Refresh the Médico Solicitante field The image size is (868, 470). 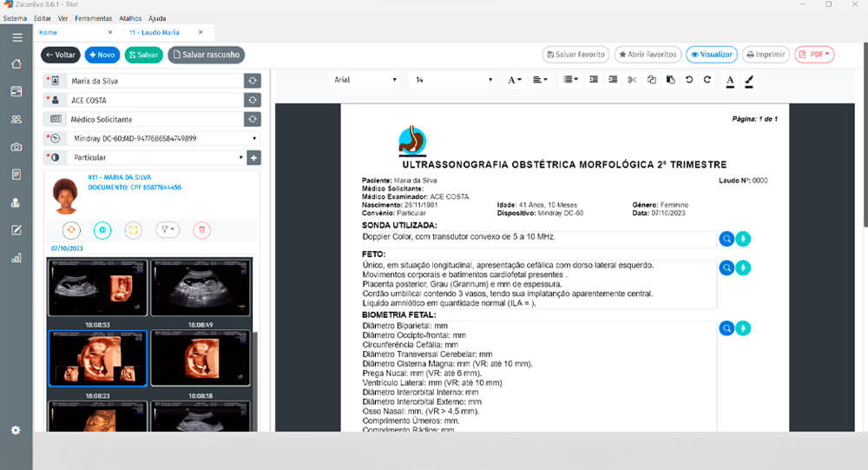tap(253, 119)
